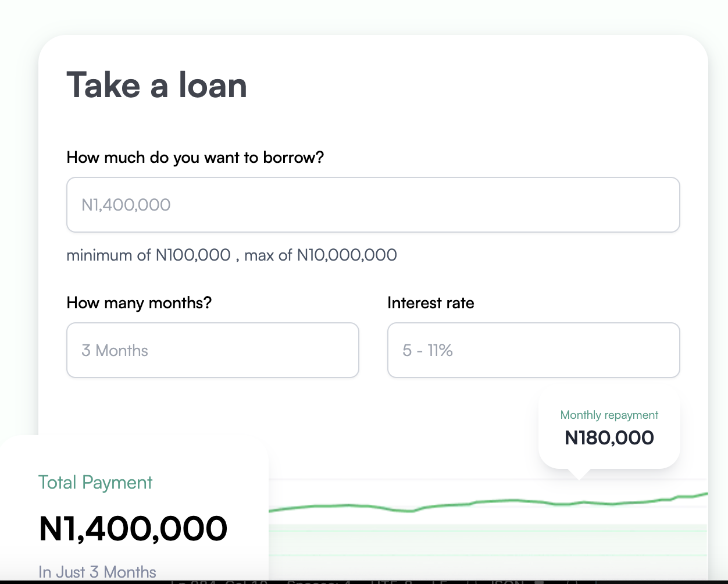Select the '5 - 11%' interest rate field

(x=533, y=350)
